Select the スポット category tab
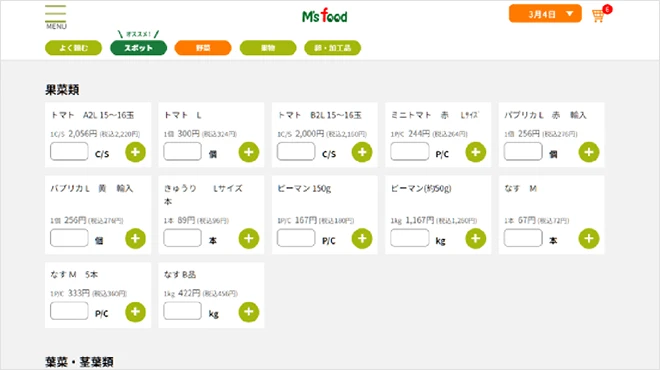This screenshot has height=370, width=660. coord(138,48)
